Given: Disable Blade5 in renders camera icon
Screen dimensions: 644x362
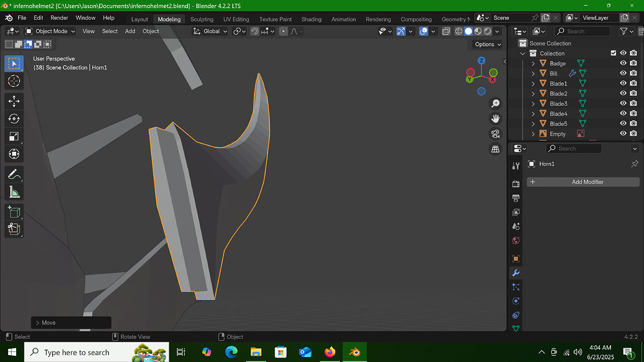Looking at the screenshot, I should (x=633, y=124).
